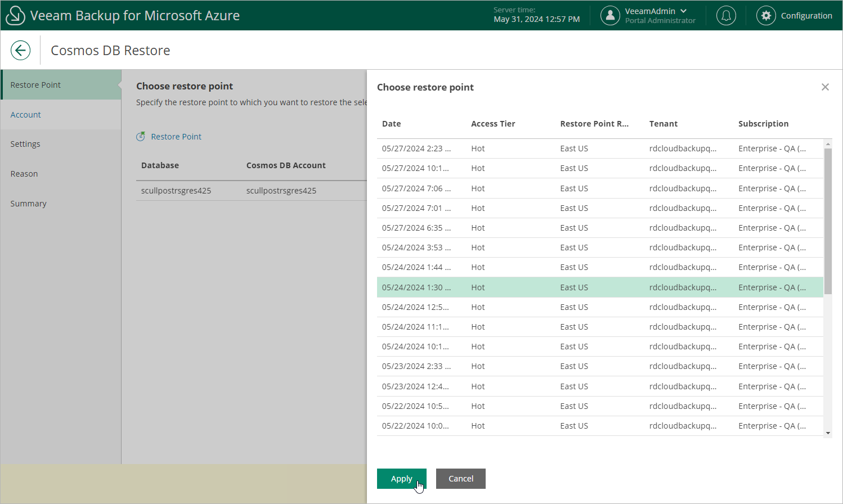Select restore point 05/23/2024 2:33
Viewport: 843px width, 504px height.
600,366
